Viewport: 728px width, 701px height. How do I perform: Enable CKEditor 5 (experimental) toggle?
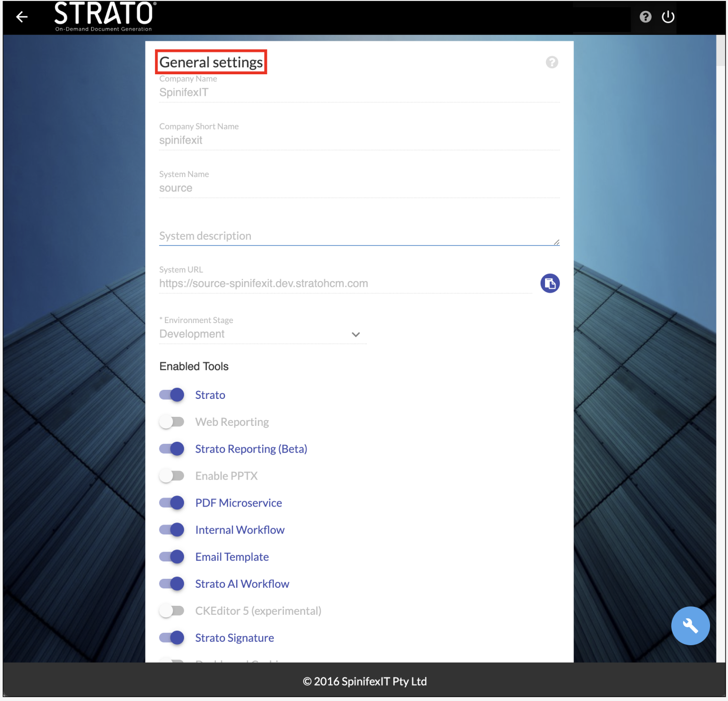click(172, 610)
